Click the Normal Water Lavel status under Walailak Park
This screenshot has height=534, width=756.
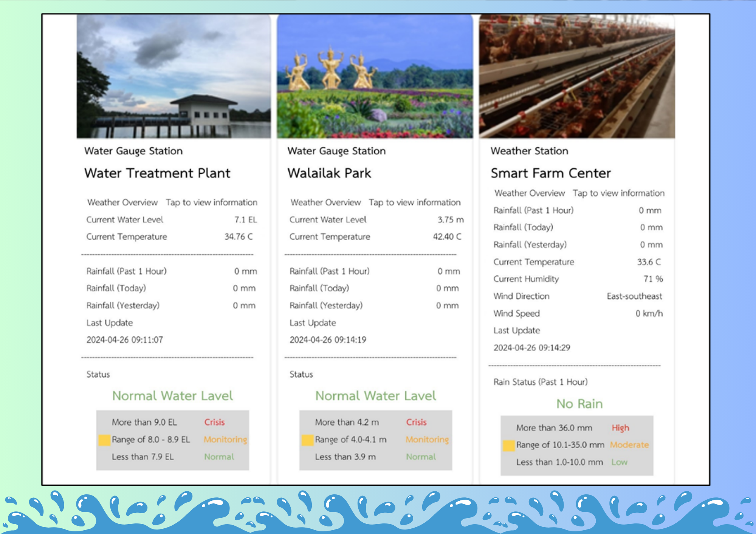click(x=376, y=396)
